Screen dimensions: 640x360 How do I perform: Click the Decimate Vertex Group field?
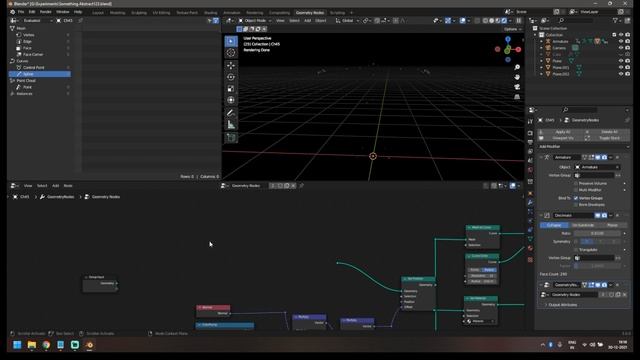(594, 258)
